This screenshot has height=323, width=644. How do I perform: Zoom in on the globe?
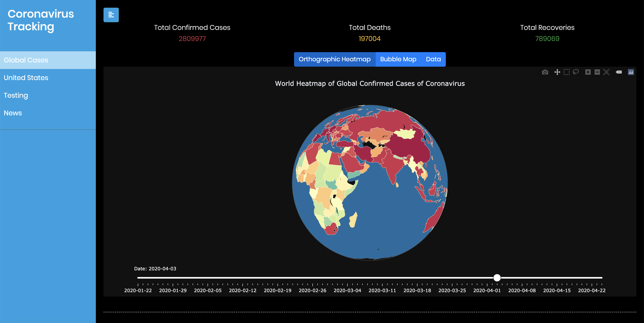(x=588, y=72)
